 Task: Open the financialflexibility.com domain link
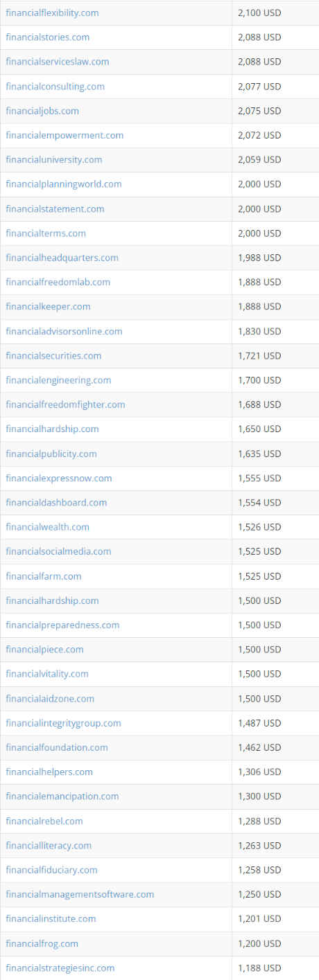pyautogui.click(x=52, y=12)
